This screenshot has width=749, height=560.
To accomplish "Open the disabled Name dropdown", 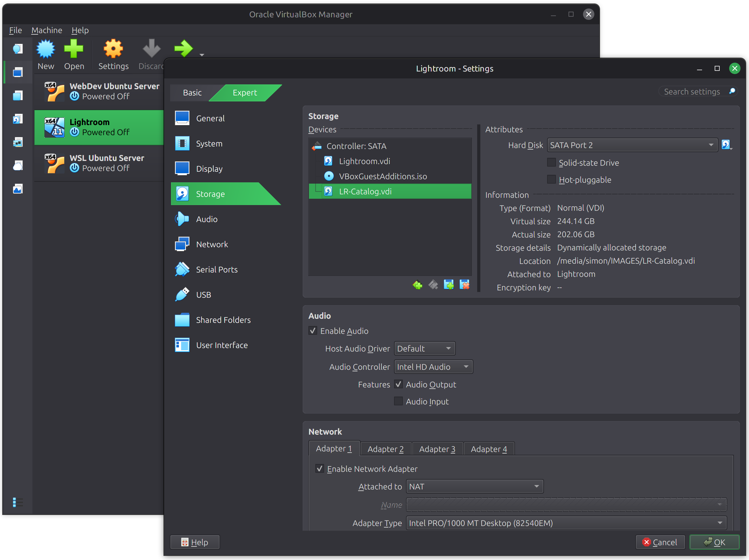I will [567, 505].
